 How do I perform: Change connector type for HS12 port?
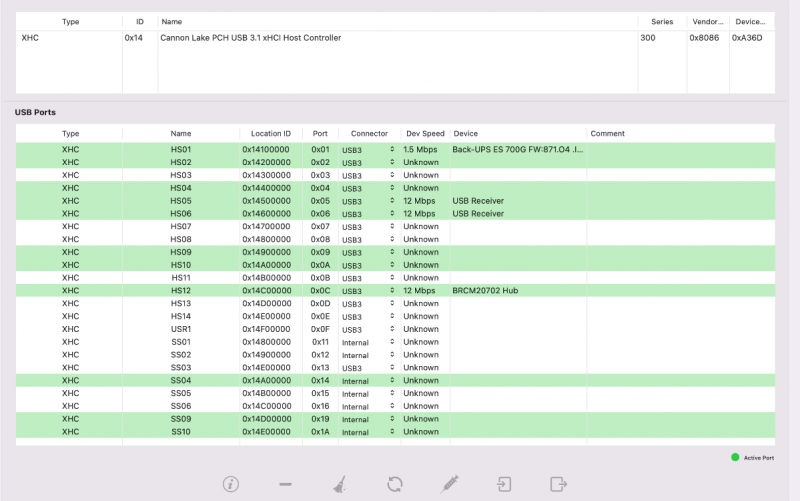click(367, 291)
